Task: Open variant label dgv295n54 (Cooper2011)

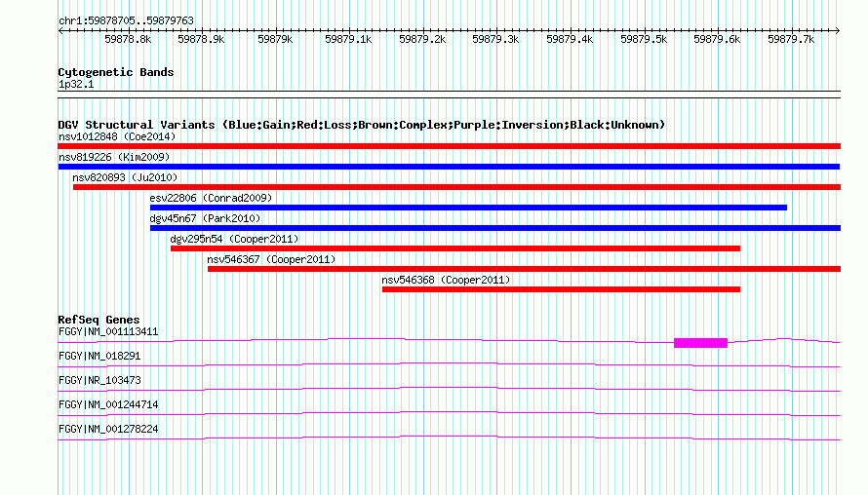Action: pyautogui.click(x=234, y=239)
